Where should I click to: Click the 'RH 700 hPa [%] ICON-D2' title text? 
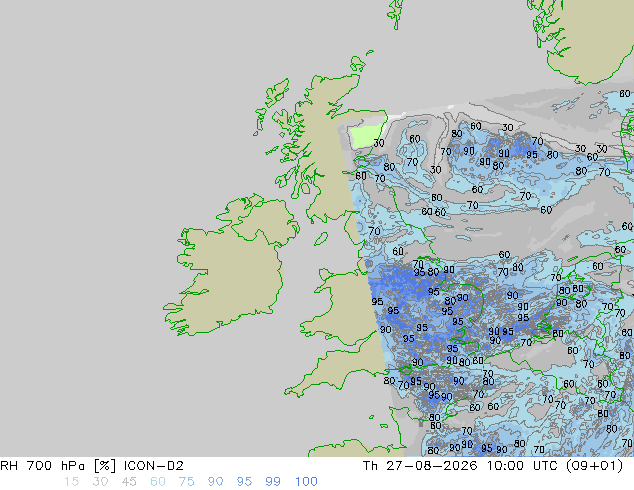click(92, 466)
